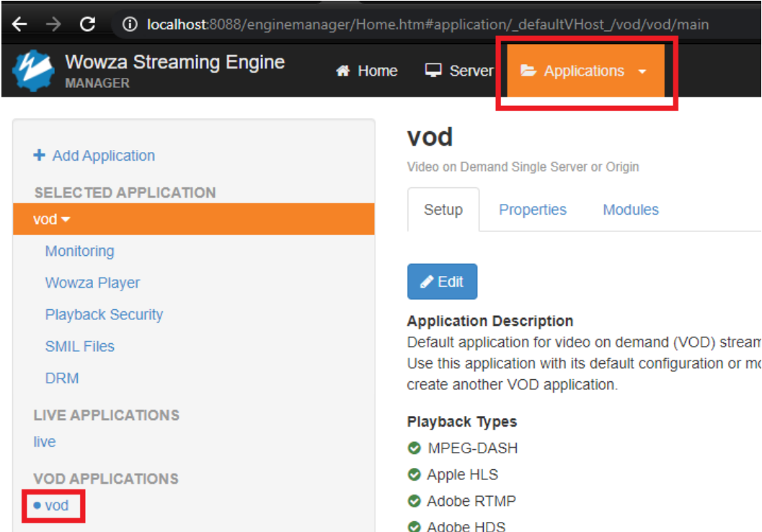Open the Server menu item
Screen dimensions: 762x532
coord(459,71)
